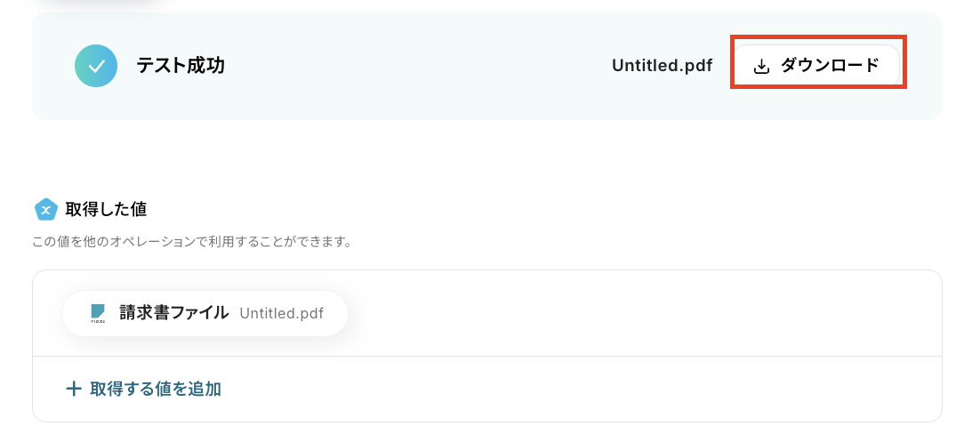Open the 取得する値を追加 link
The image size is (980, 434).
[155, 389]
